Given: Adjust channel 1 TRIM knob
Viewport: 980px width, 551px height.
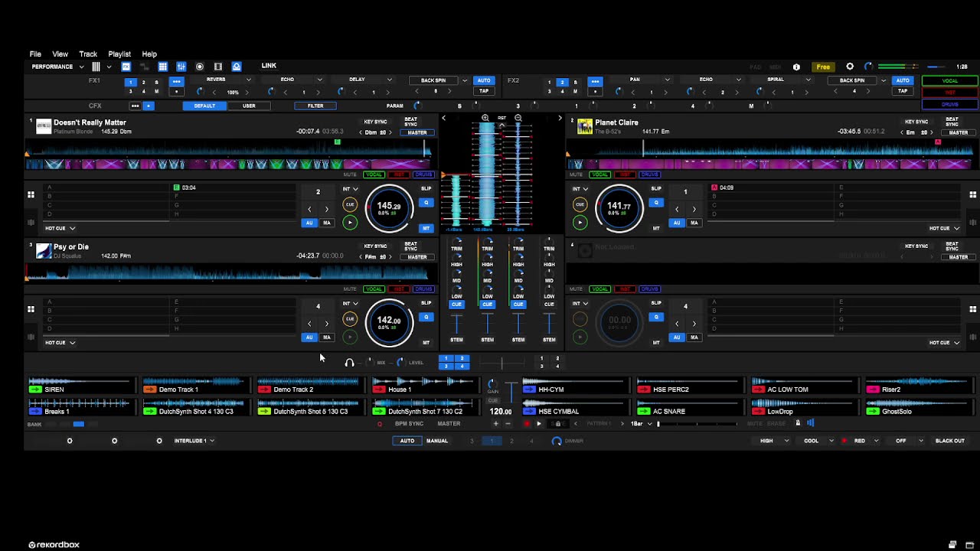Looking at the screenshot, I should (456, 240).
